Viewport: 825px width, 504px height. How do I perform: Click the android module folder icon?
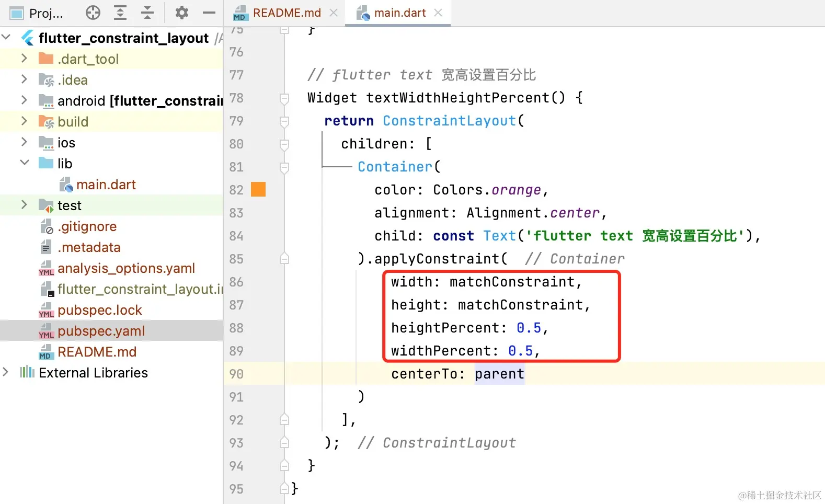click(x=46, y=100)
